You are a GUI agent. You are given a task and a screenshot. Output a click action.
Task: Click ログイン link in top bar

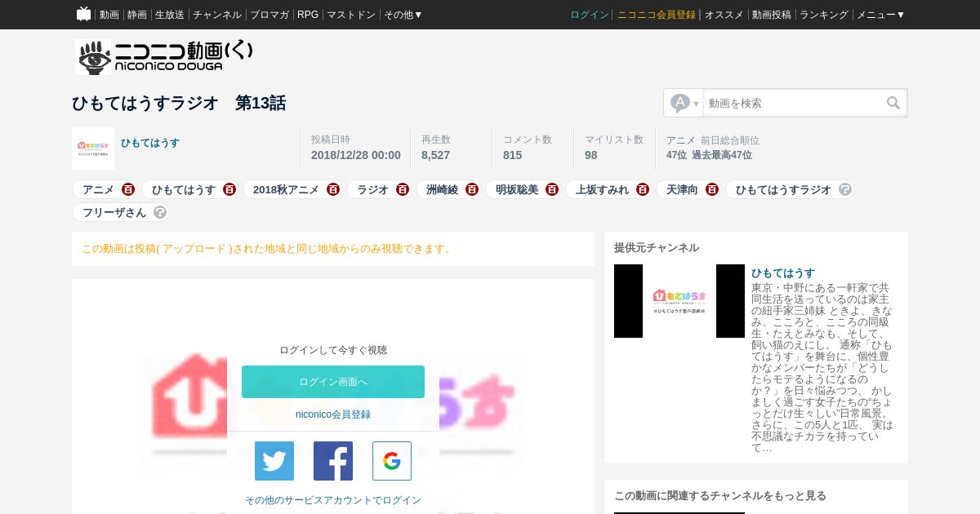(590, 15)
